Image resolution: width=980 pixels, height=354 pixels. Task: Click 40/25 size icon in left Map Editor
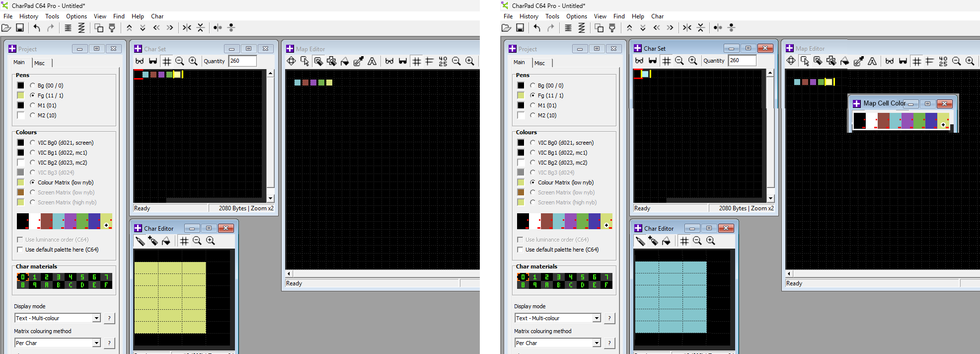pos(443,61)
